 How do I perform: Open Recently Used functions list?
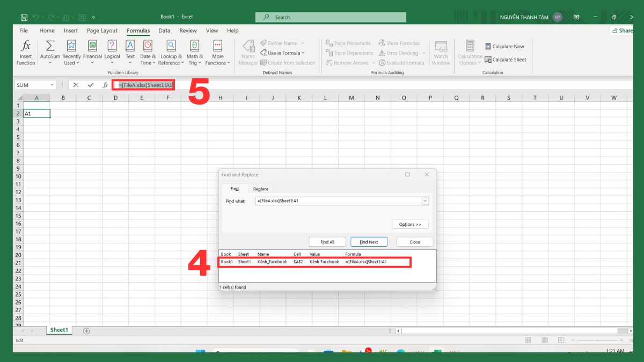[71, 53]
